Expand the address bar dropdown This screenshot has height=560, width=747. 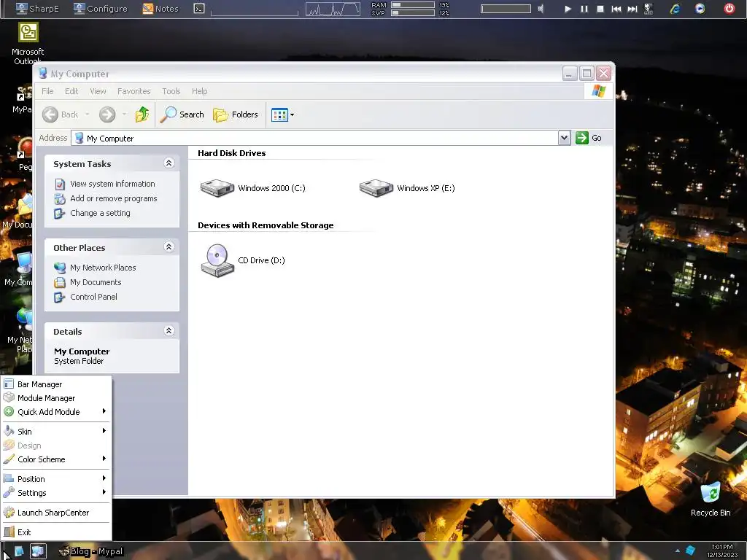point(564,138)
